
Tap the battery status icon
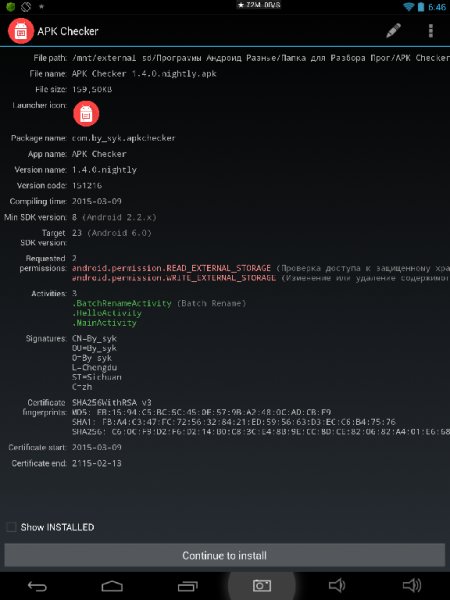point(421,7)
